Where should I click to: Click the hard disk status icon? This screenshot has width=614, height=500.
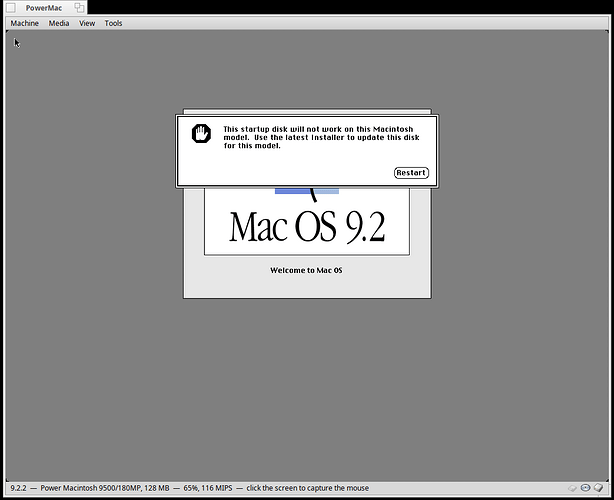(598, 488)
